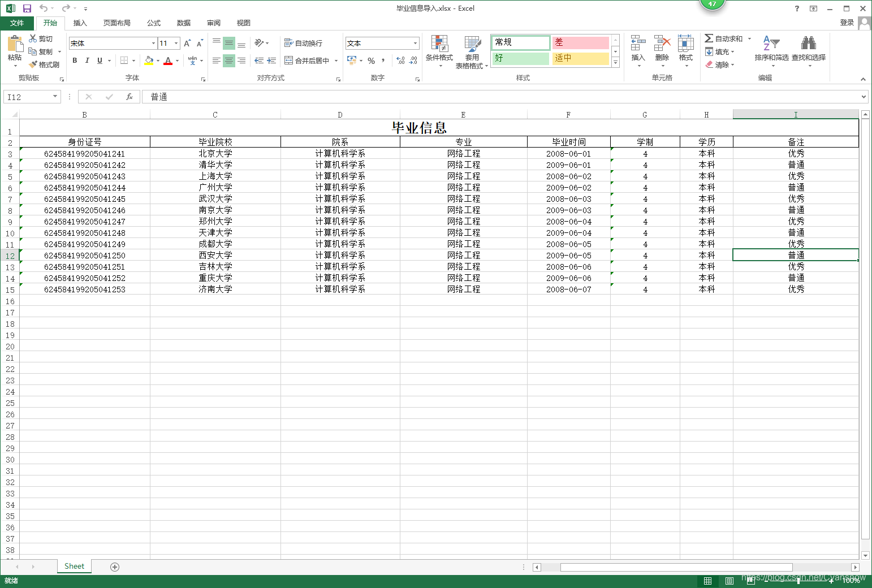Increase decimal places

point(400,60)
